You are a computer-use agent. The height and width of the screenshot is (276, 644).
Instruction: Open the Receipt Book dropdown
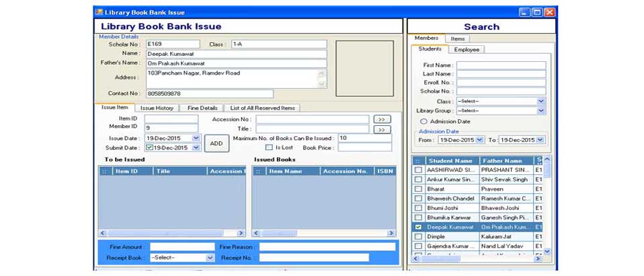pos(210,258)
